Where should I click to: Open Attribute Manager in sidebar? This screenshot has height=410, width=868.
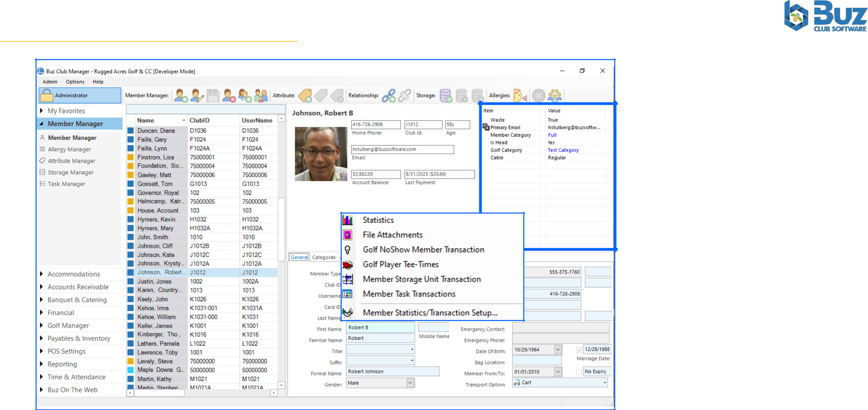click(71, 161)
